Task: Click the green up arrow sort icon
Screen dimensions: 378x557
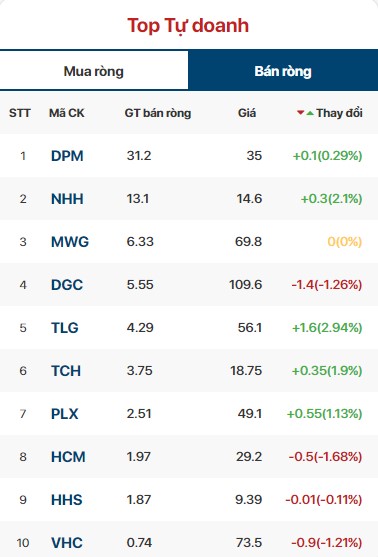Action: click(x=310, y=113)
